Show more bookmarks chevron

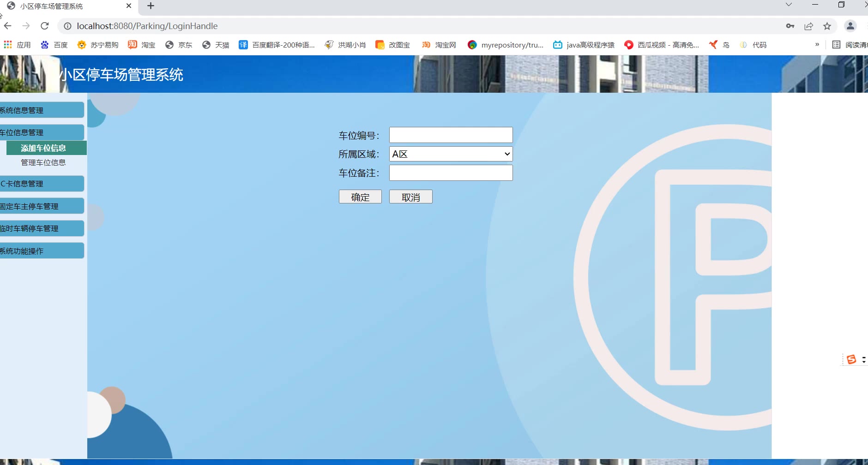(817, 45)
